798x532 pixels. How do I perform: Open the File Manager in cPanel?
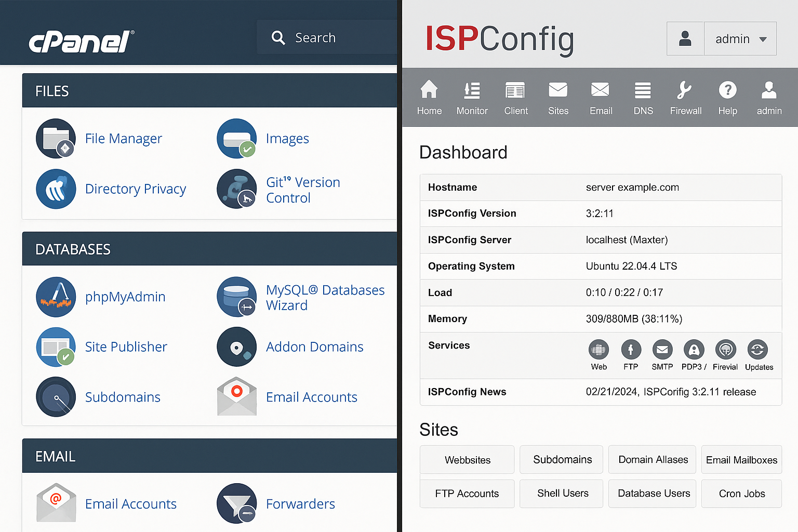coord(123,138)
